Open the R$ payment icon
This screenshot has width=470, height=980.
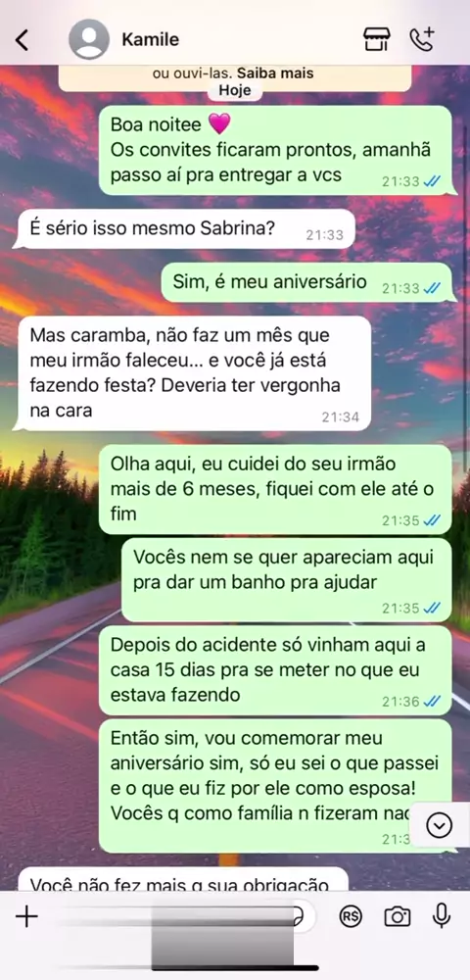(351, 917)
